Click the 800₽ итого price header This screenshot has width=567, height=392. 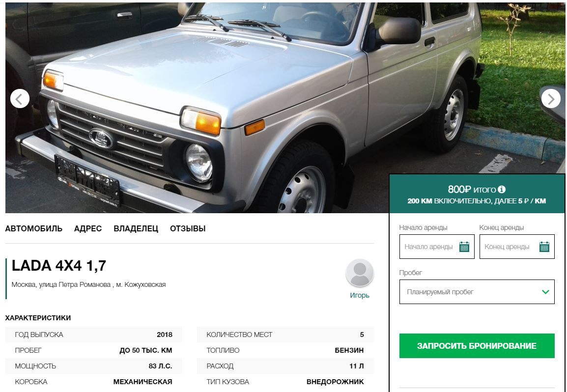point(477,189)
